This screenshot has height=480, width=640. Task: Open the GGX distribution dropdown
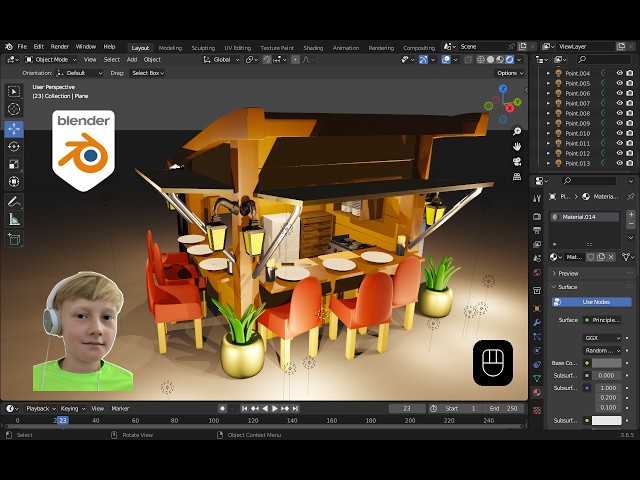(602, 338)
